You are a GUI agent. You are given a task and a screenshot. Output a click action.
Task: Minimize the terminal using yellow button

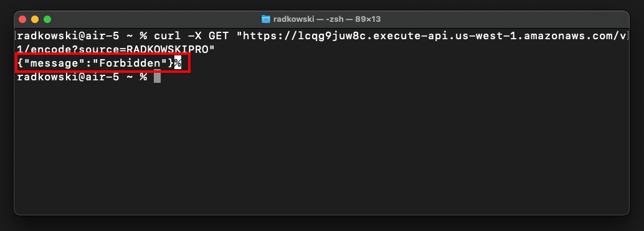click(x=35, y=19)
